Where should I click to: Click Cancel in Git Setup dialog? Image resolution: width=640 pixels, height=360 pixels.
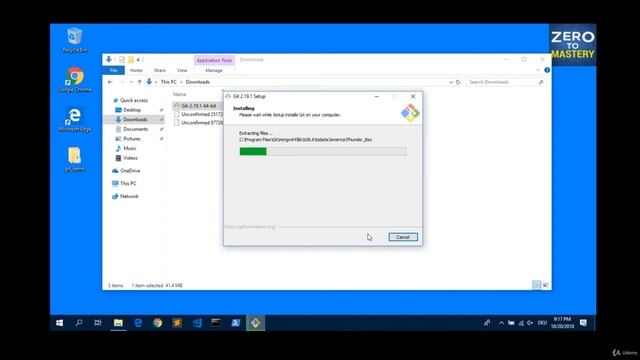403,237
